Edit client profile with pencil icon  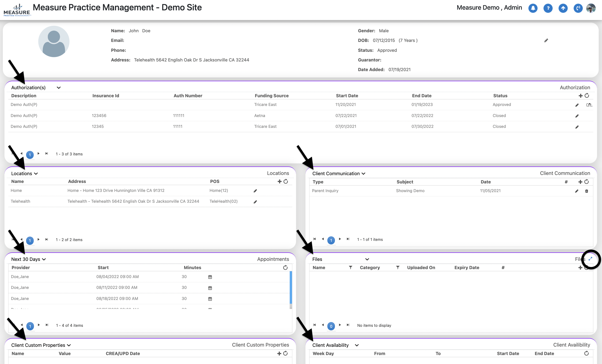(x=546, y=40)
